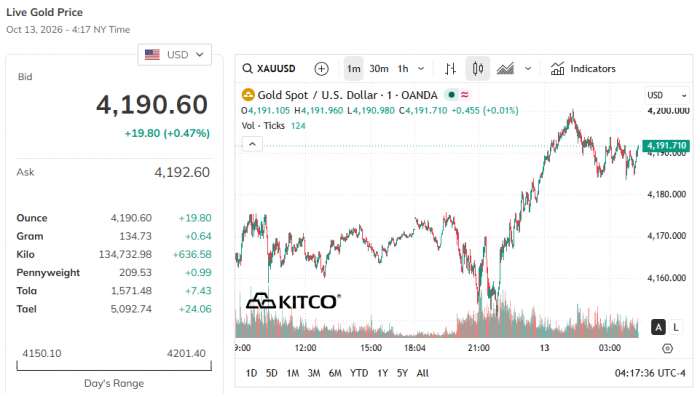Click the gold symbol logo icon

click(x=248, y=95)
